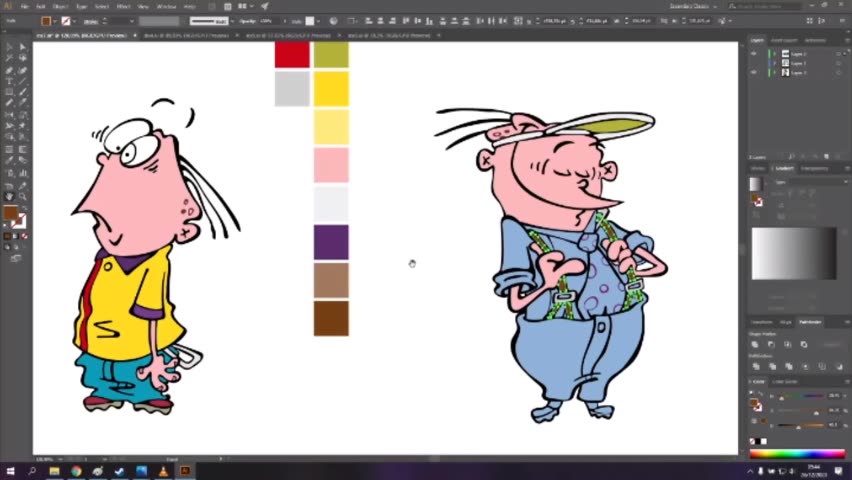
Task: Click the color spectrum bar in Color panel
Action: click(x=797, y=453)
